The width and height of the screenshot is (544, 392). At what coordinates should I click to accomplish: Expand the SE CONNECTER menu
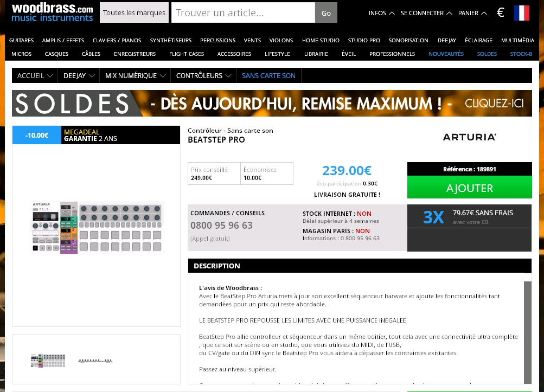point(426,13)
